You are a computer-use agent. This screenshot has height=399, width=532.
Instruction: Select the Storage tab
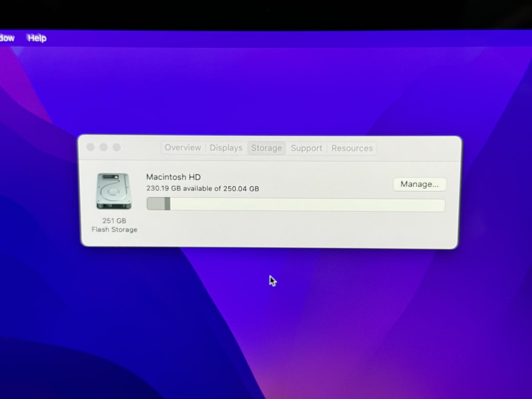pyautogui.click(x=266, y=148)
